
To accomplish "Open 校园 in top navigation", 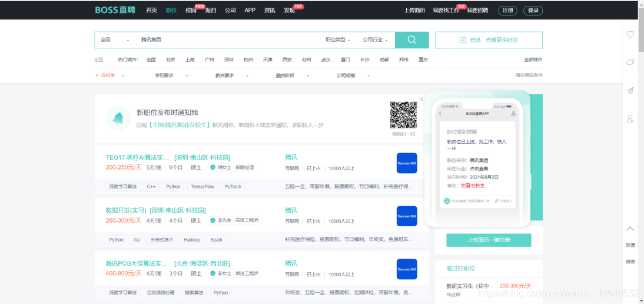I will tap(191, 10).
